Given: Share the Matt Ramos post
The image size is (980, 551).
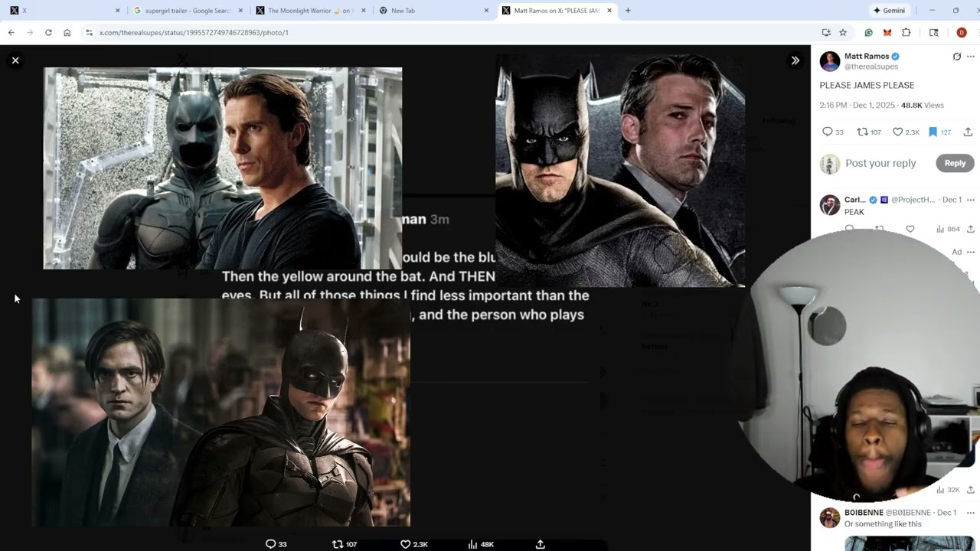Looking at the screenshot, I should coord(968,132).
